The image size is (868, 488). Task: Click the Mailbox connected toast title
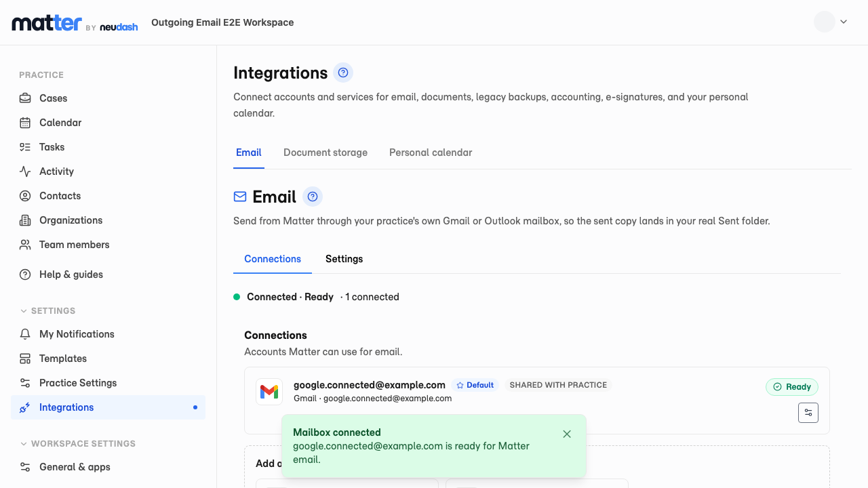[337, 432]
